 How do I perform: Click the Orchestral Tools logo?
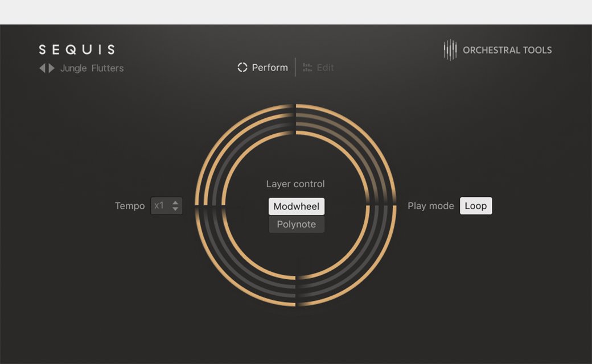click(498, 50)
